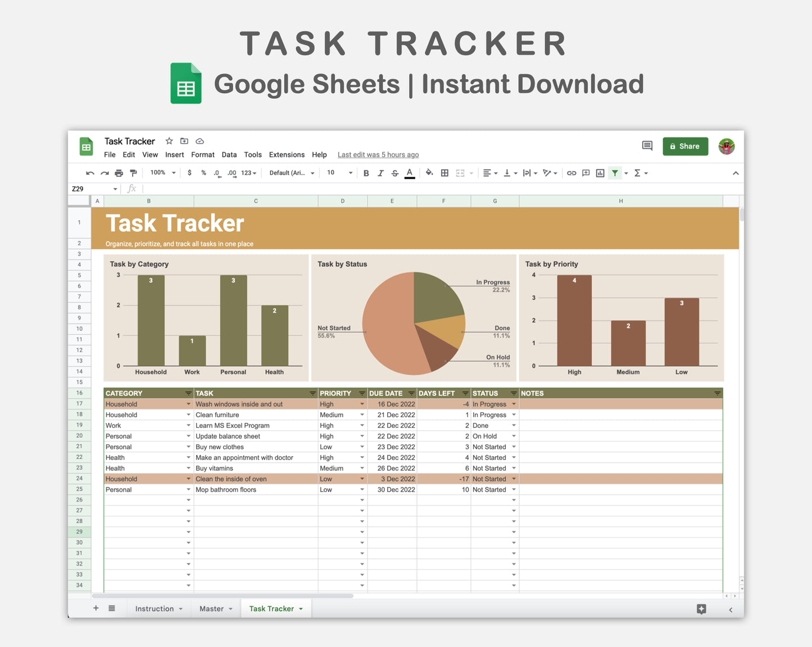Viewport: 812px width, 647px height.
Task: Open the Category dropdown on row 25
Action: (188, 489)
